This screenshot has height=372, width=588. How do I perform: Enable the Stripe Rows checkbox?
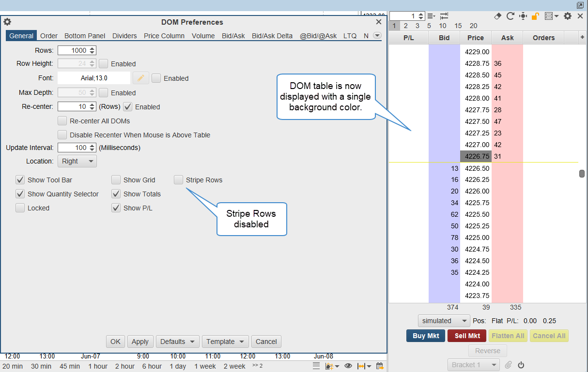(179, 180)
